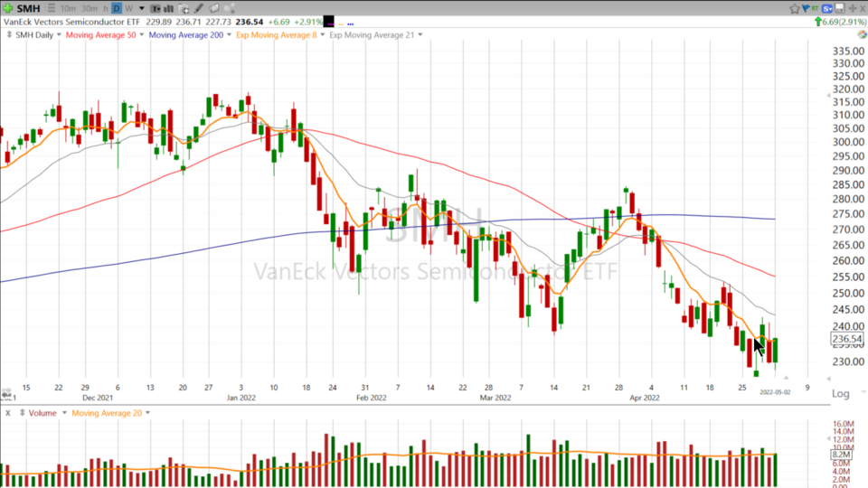The image size is (868, 488).
Task: Click the green plus add-symbol icon
Action: pos(7,7)
